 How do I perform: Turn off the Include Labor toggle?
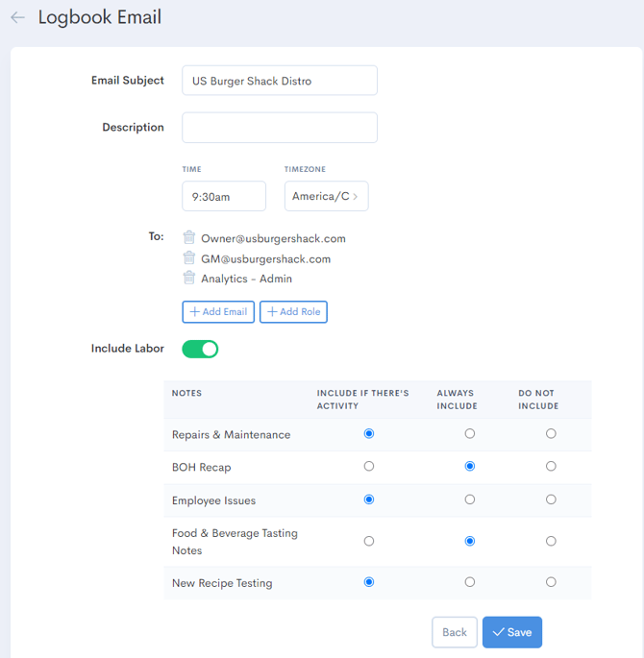click(200, 349)
